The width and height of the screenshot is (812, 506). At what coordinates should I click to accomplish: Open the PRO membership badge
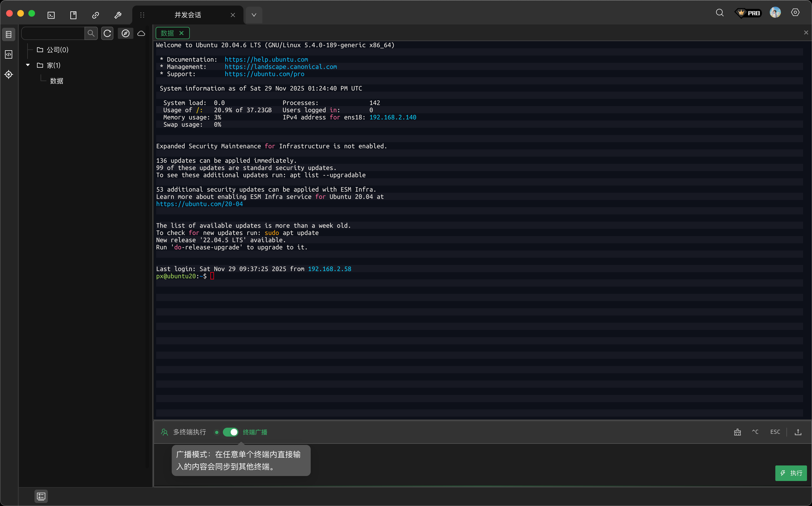(749, 13)
